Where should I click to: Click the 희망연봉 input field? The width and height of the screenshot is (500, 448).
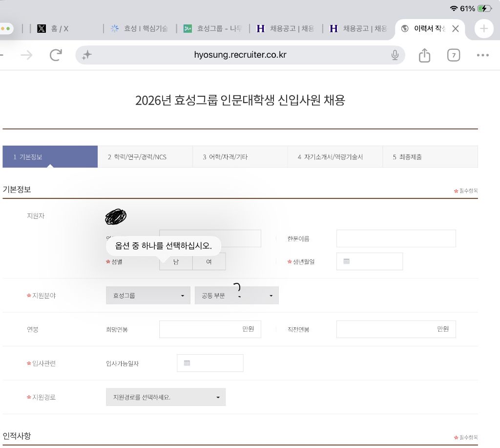coord(210,329)
